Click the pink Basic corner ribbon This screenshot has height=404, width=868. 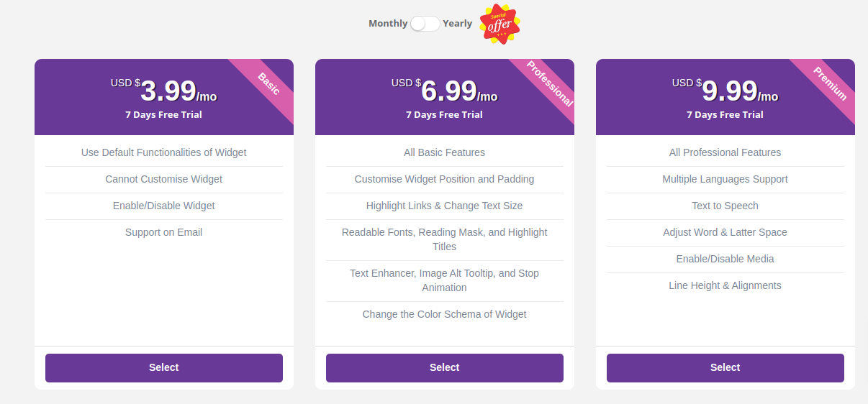point(268,84)
